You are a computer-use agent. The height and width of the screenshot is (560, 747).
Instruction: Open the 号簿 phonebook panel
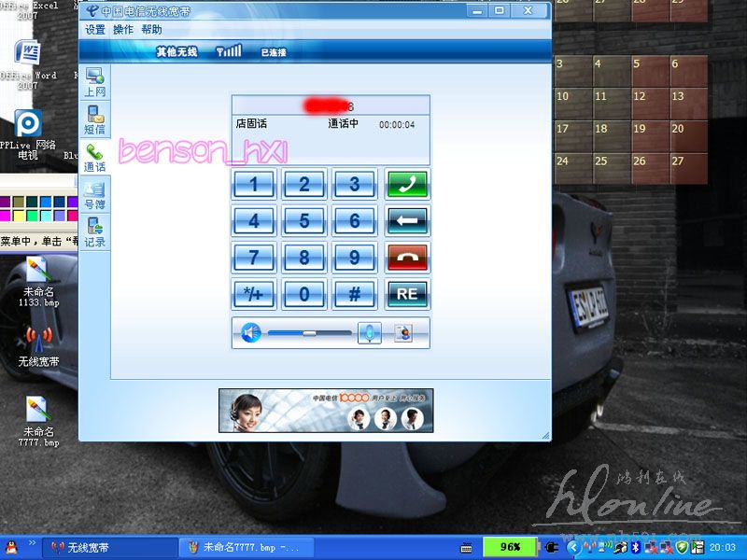pos(94,195)
